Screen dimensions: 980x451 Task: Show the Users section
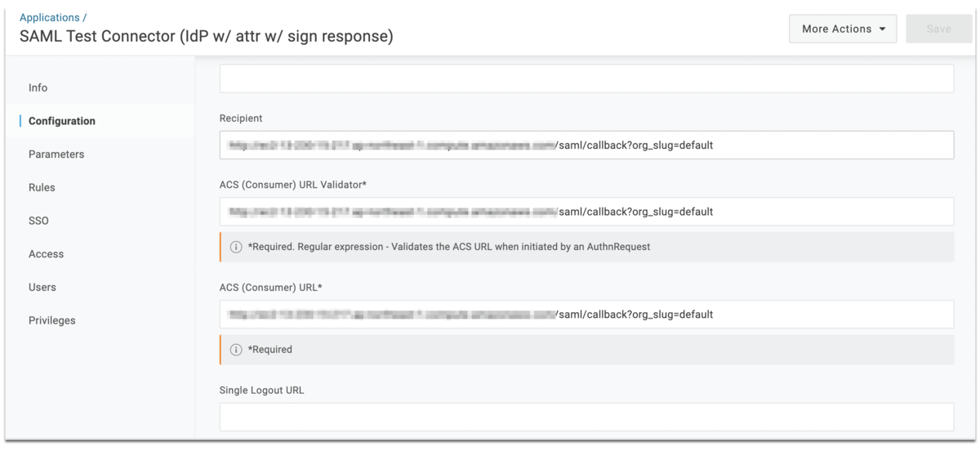pyautogui.click(x=42, y=288)
